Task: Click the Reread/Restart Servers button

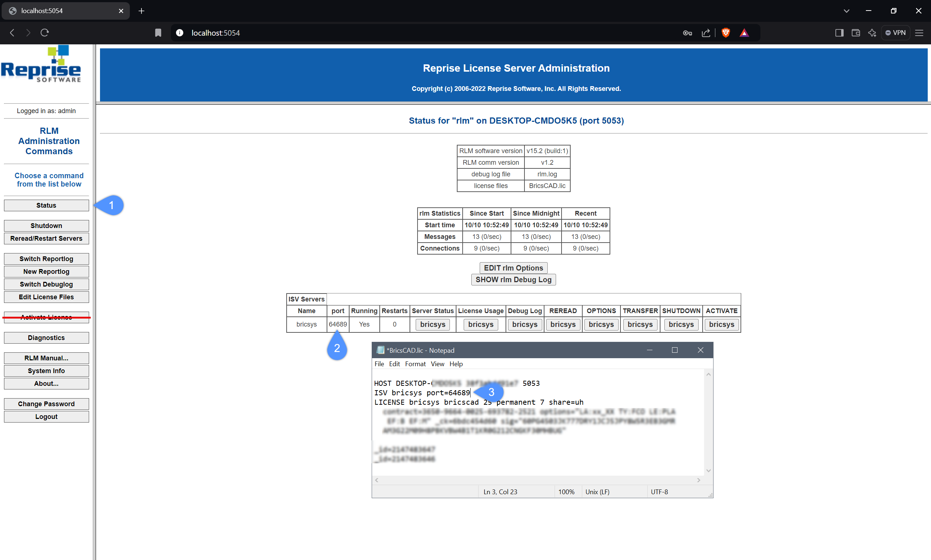Action: pyautogui.click(x=47, y=239)
